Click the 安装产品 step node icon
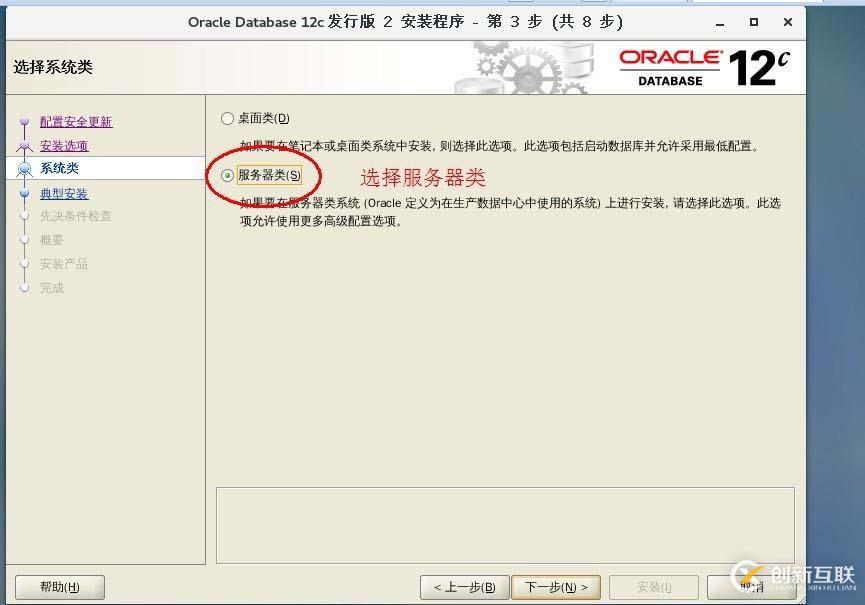The width and height of the screenshot is (865, 605). point(22,264)
